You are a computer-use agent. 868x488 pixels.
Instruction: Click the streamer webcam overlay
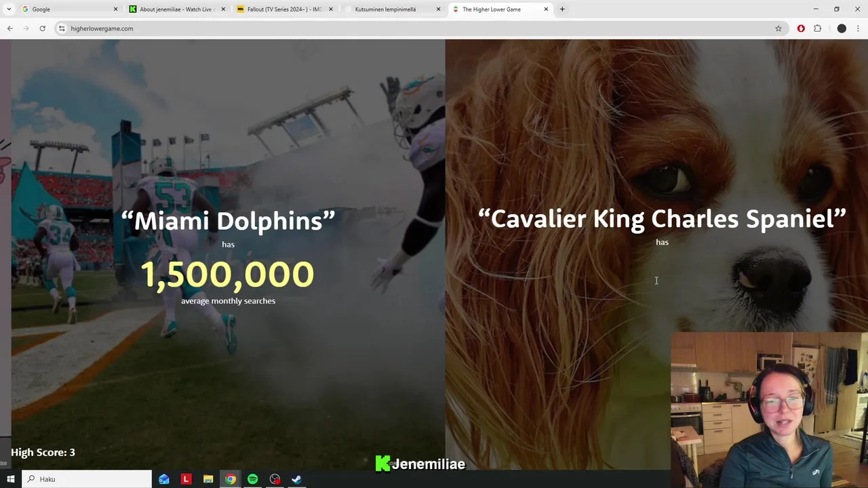(x=769, y=409)
